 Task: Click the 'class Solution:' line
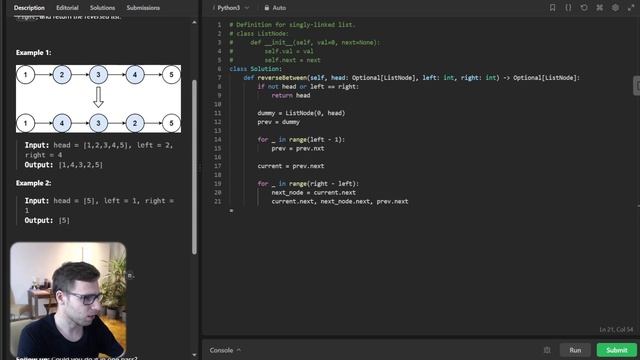tap(256, 69)
